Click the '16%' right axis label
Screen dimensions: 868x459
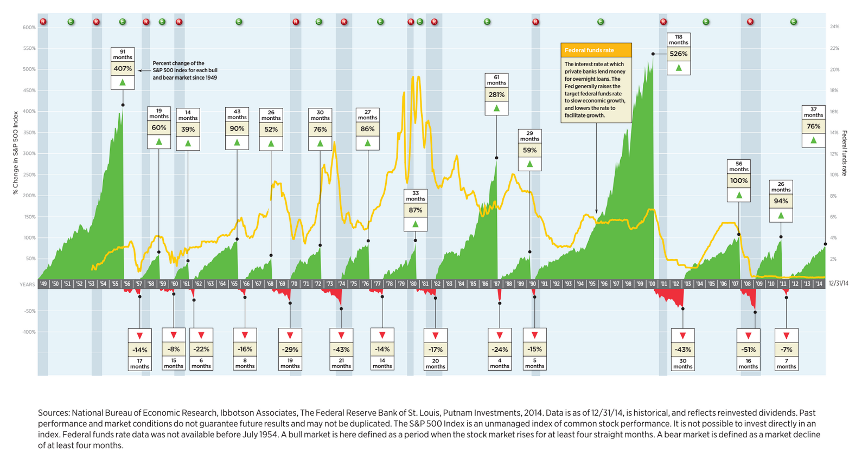pos(834,112)
